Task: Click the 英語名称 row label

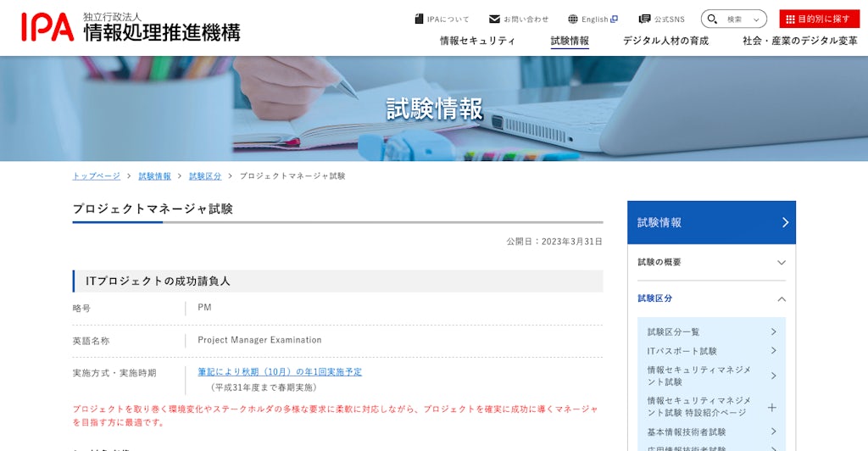Action: (91, 341)
